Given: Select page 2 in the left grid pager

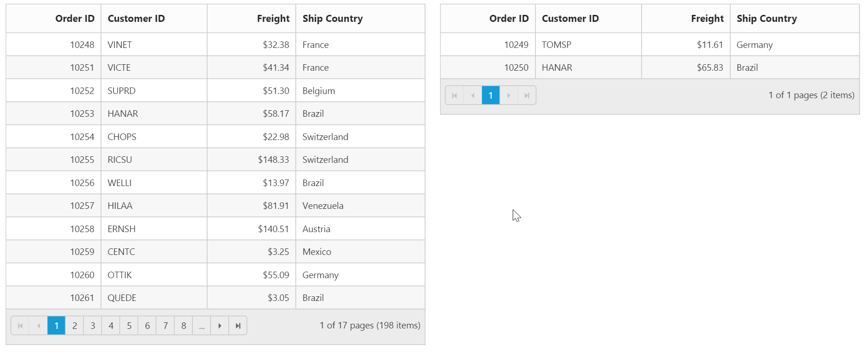Looking at the screenshot, I should coord(75,326).
